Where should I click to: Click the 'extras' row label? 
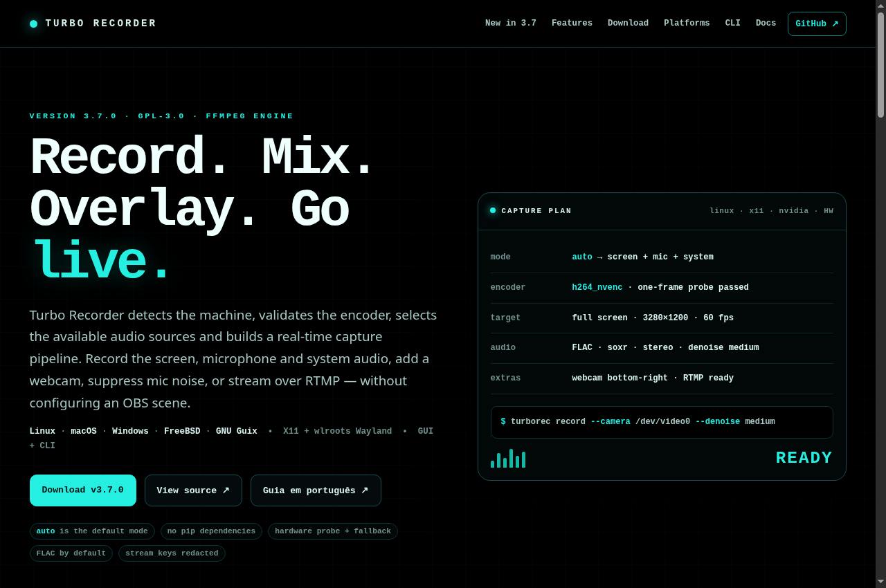(505, 378)
